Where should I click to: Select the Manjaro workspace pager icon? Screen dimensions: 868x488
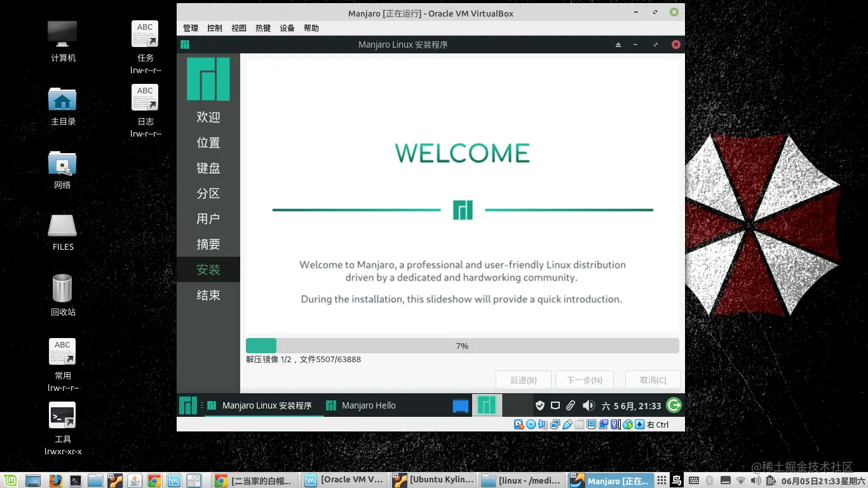[x=487, y=405]
